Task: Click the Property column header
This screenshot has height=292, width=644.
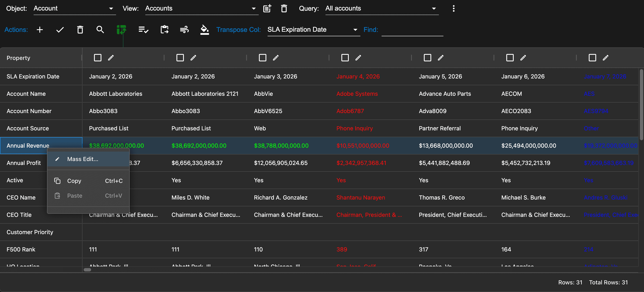Action: 19,58
